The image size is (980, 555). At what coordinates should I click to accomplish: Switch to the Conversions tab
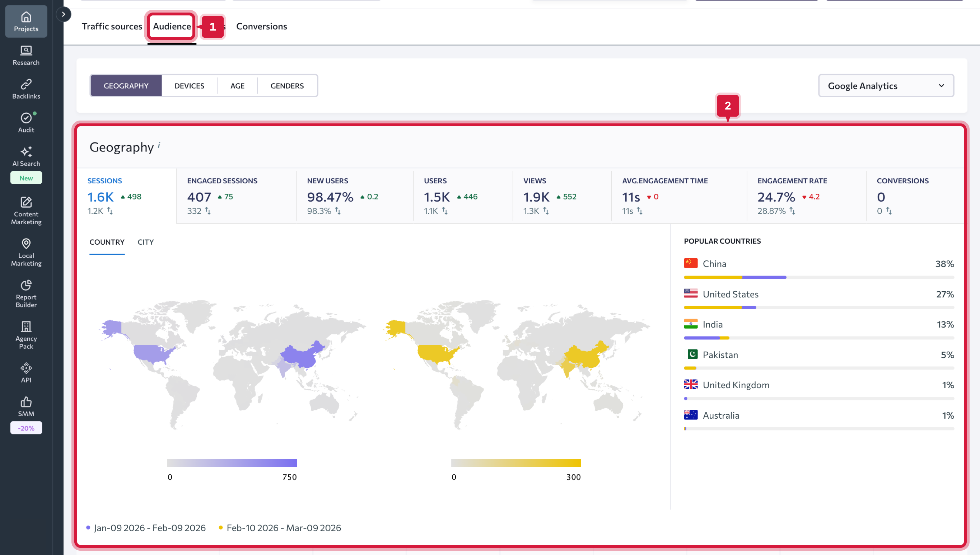(261, 26)
